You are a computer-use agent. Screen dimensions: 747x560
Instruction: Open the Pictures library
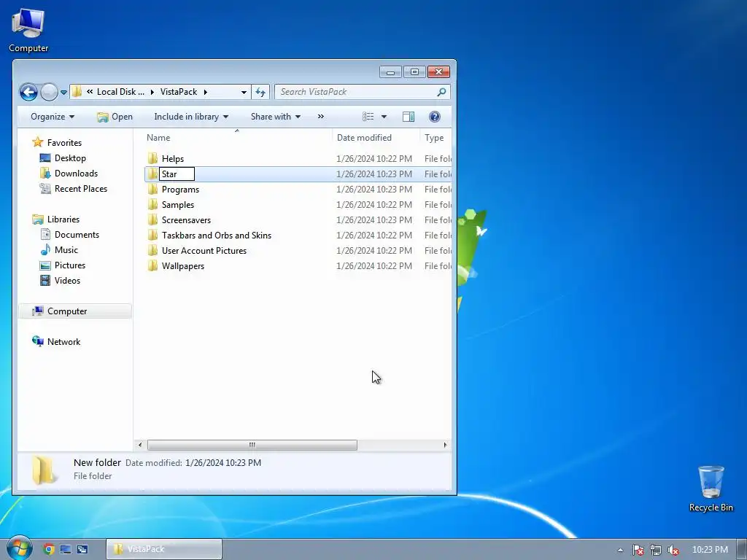[x=69, y=265]
